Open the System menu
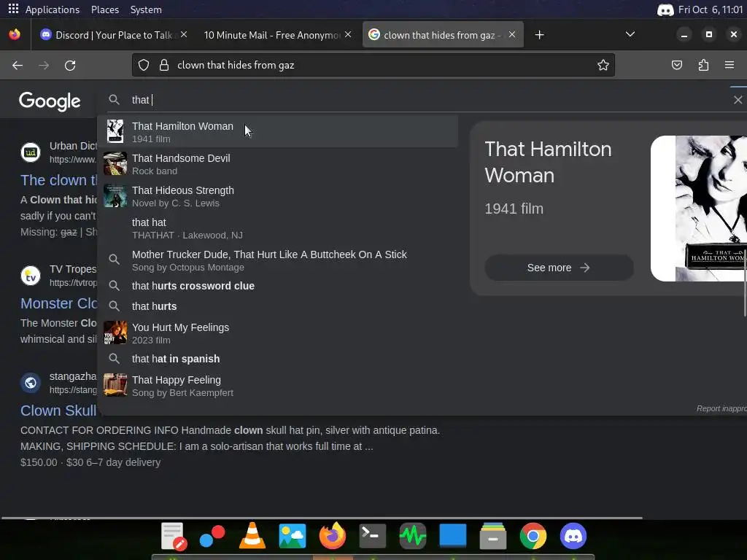The height and width of the screenshot is (560, 747). pyautogui.click(x=146, y=9)
